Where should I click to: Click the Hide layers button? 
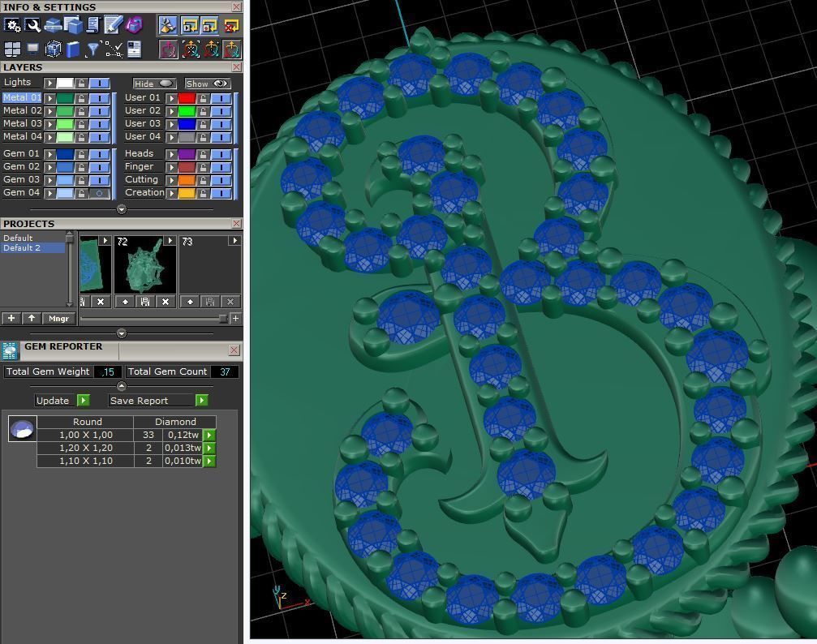(153, 84)
